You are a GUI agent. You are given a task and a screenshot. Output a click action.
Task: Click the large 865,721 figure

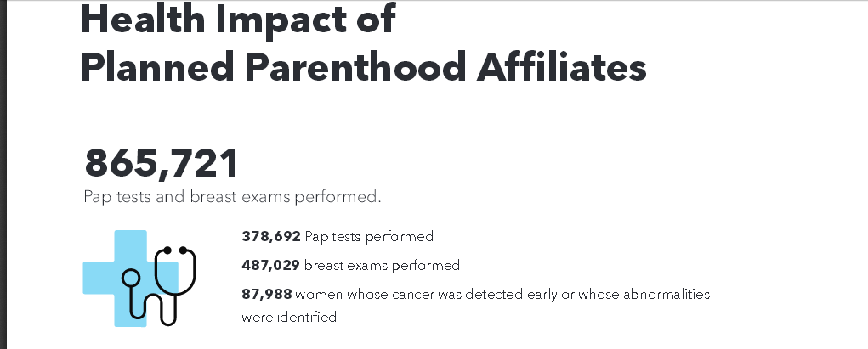(x=162, y=162)
